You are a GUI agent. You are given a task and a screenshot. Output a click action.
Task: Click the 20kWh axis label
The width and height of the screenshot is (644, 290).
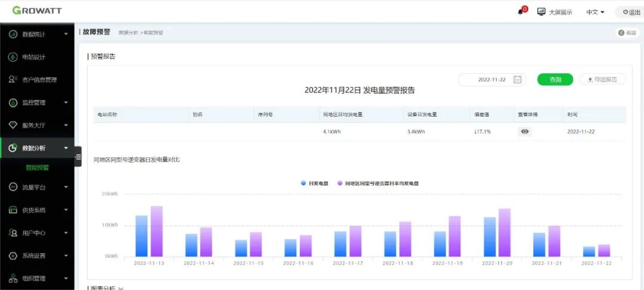[x=109, y=194]
